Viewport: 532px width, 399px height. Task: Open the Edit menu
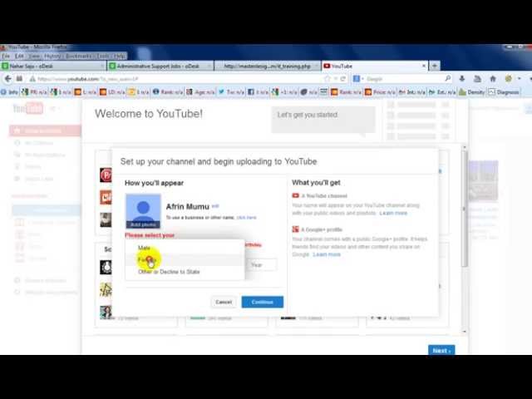[x=19, y=56]
